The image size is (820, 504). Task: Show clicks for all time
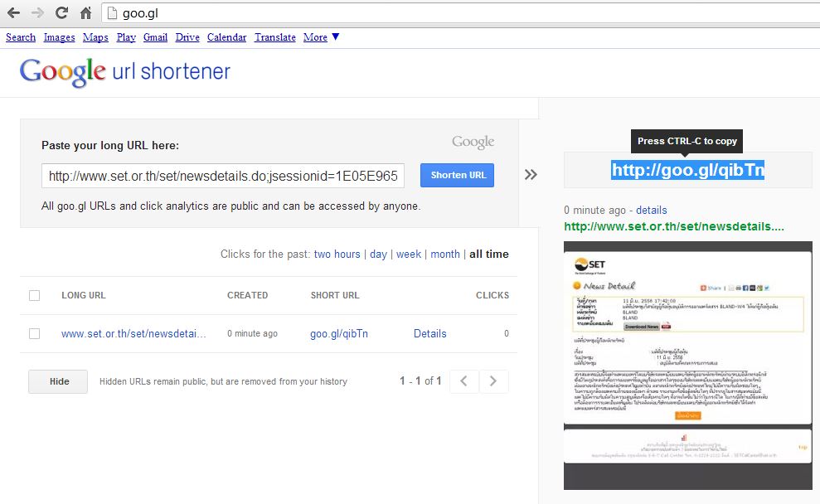click(x=489, y=254)
